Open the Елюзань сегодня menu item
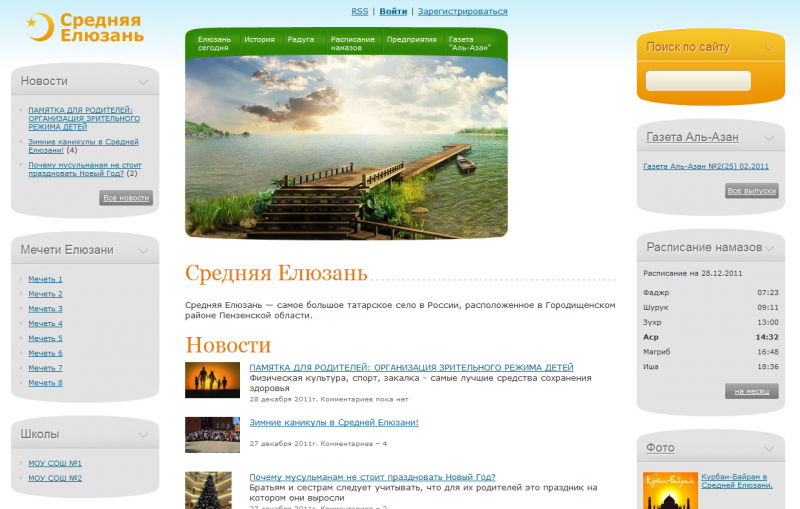 (x=214, y=43)
